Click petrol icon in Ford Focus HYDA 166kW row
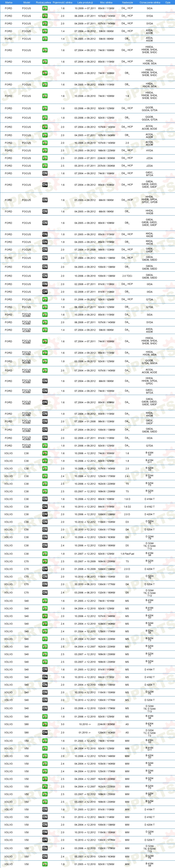The height and width of the screenshot is (868, 175). [45, 151]
